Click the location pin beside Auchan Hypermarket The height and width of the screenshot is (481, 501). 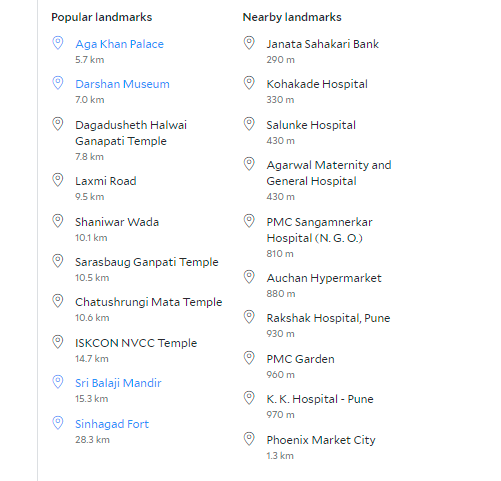click(x=249, y=277)
